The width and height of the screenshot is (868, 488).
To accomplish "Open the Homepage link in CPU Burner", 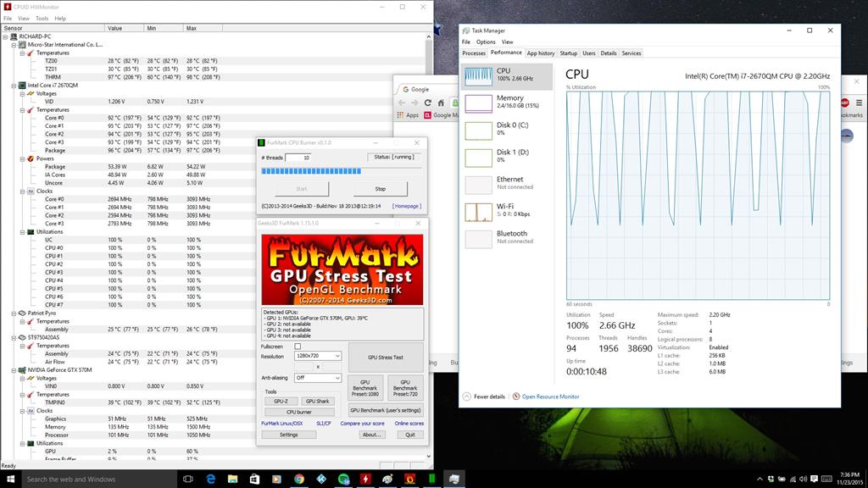I will 406,207.
